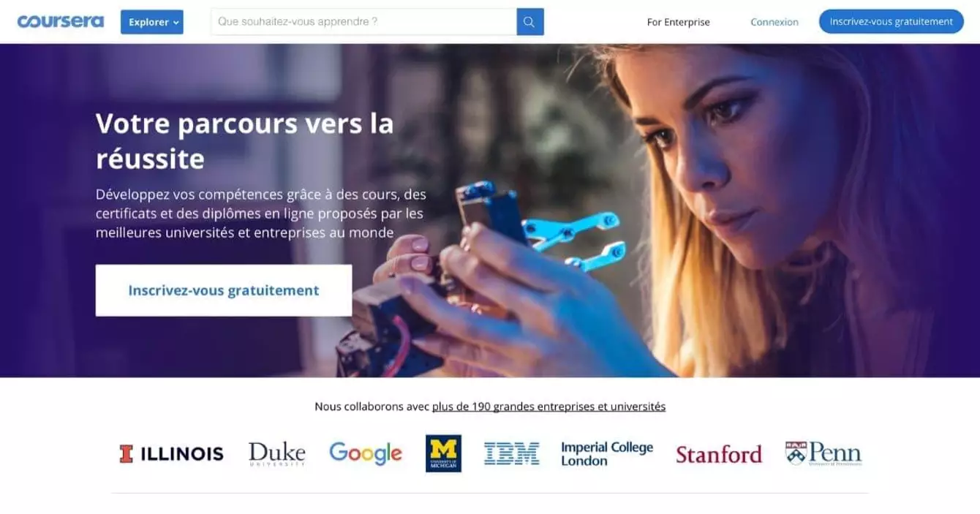Follow 'plus de 190 grandes entreprises' link

549,406
